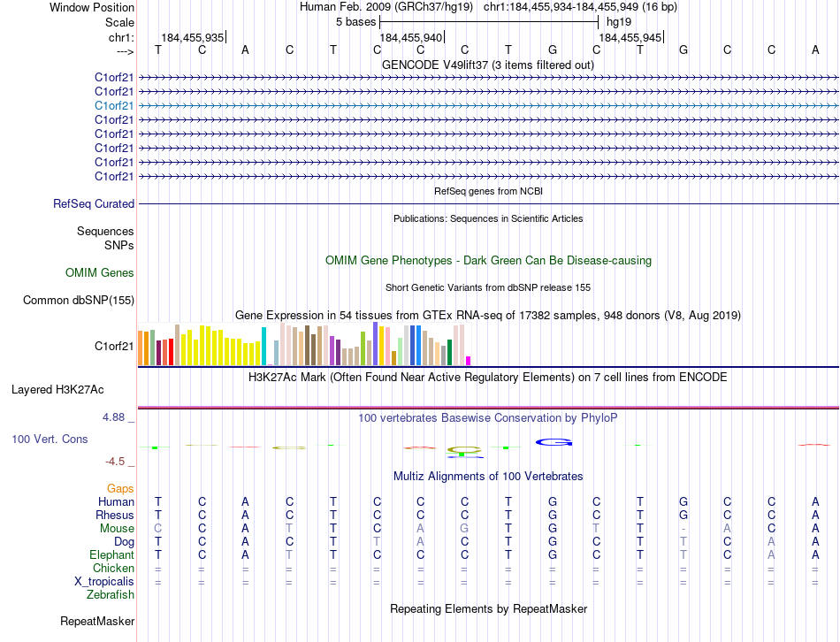This screenshot has width=840, height=642.
Task: Click the dash gap character in the Mouse alignment row
Action: point(683,529)
